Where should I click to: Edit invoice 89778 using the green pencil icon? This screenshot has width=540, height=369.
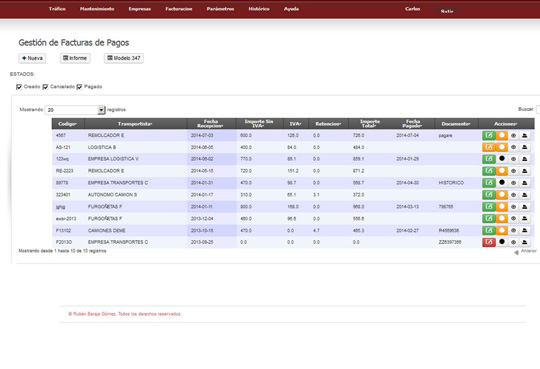coord(489,183)
